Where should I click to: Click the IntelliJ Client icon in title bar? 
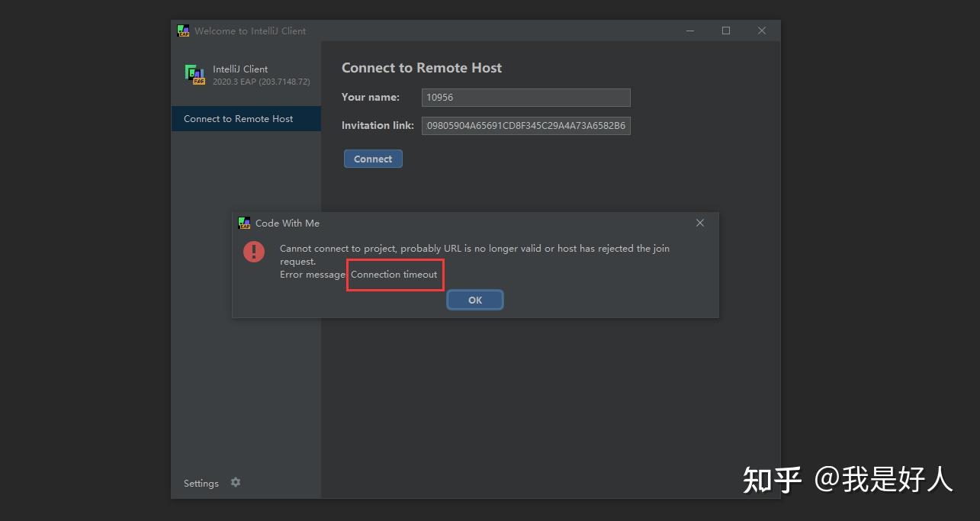click(x=183, y=31)
